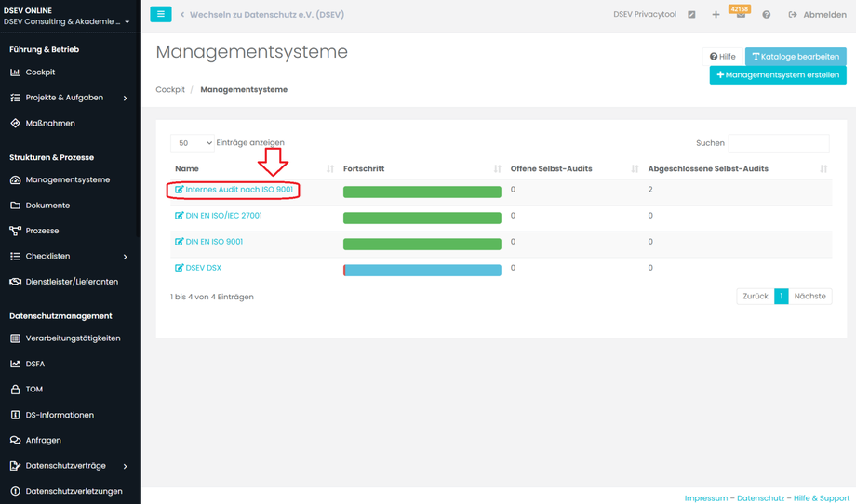
Task: Expand the Datenschutzverträge submenu chevron
Action: click(125, 467)
